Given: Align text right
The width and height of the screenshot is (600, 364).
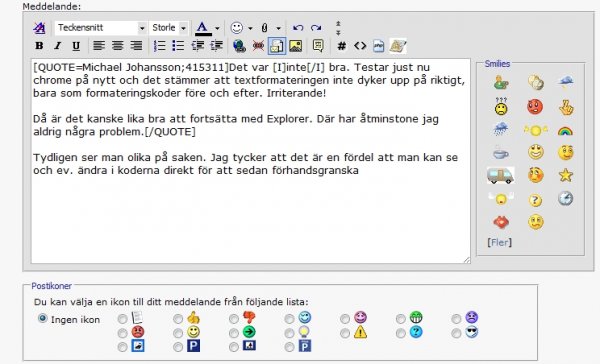Looking at the screenshot, I should pos(136,46).
